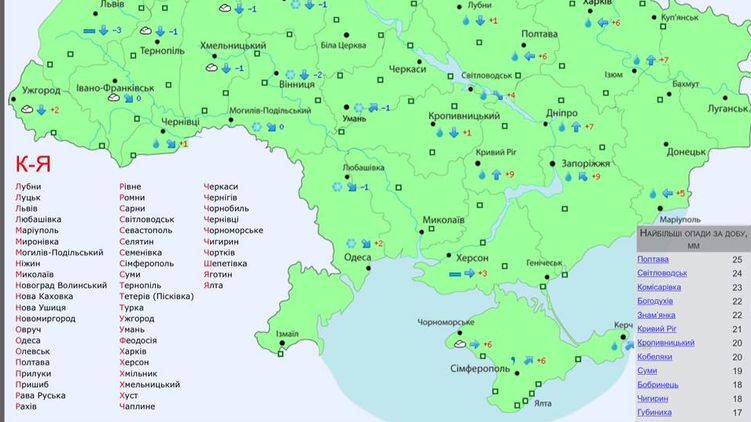Choose Одеса in the city list
This screenshot has height=422, width=751.
point(28,340)
